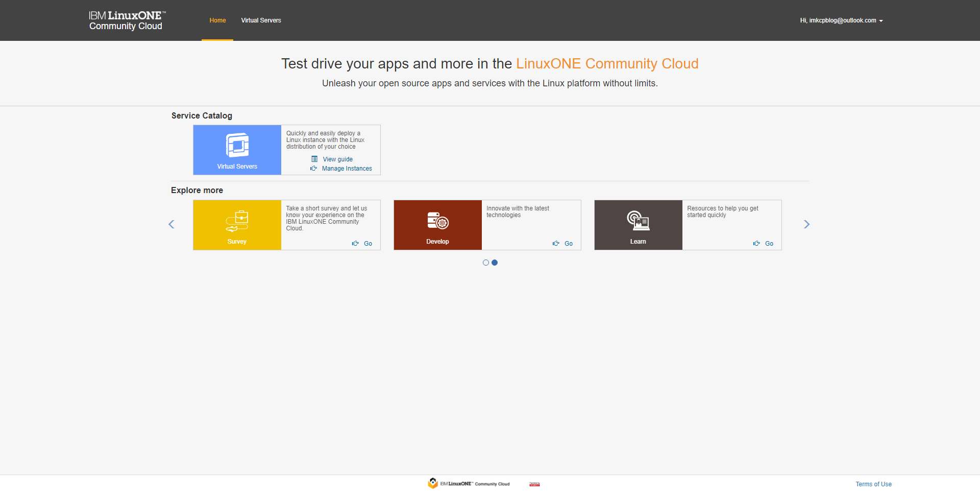Click Go in the Develop card

coord(569,244)
